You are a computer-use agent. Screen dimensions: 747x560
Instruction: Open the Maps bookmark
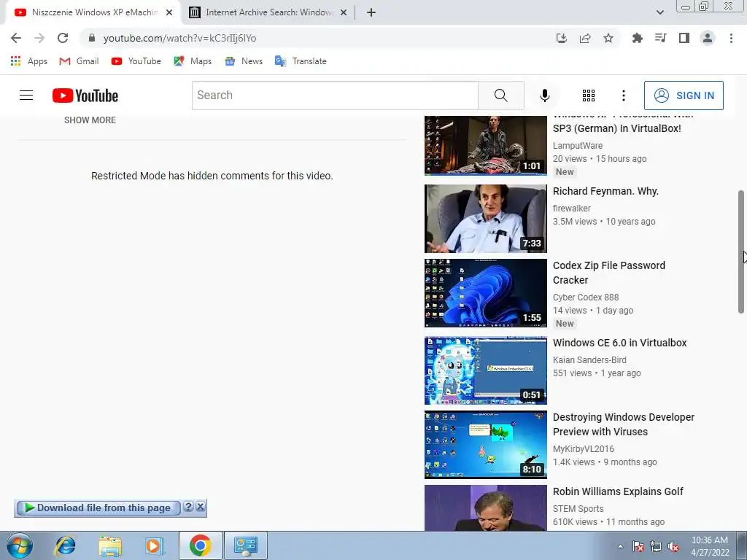[193, 61]
